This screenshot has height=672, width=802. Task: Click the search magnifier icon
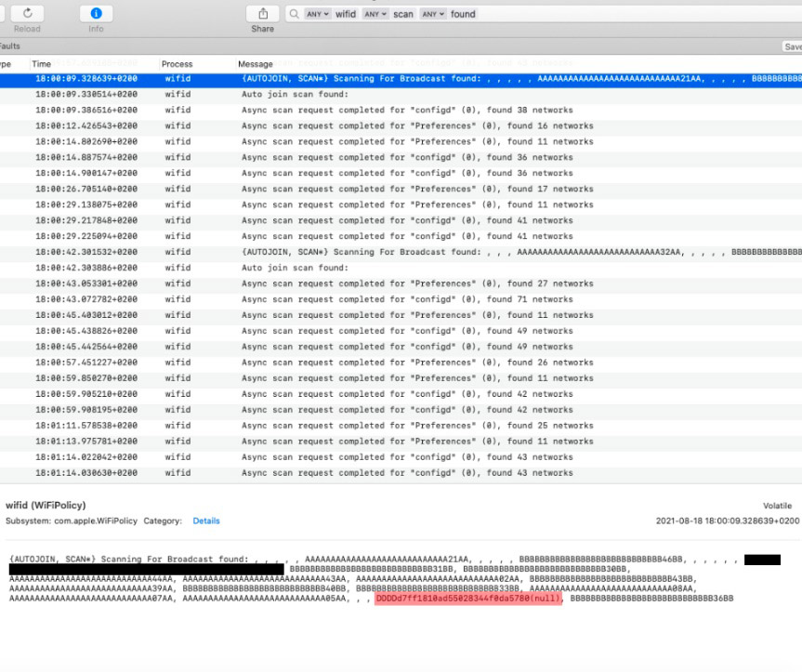tap(294, 14)
